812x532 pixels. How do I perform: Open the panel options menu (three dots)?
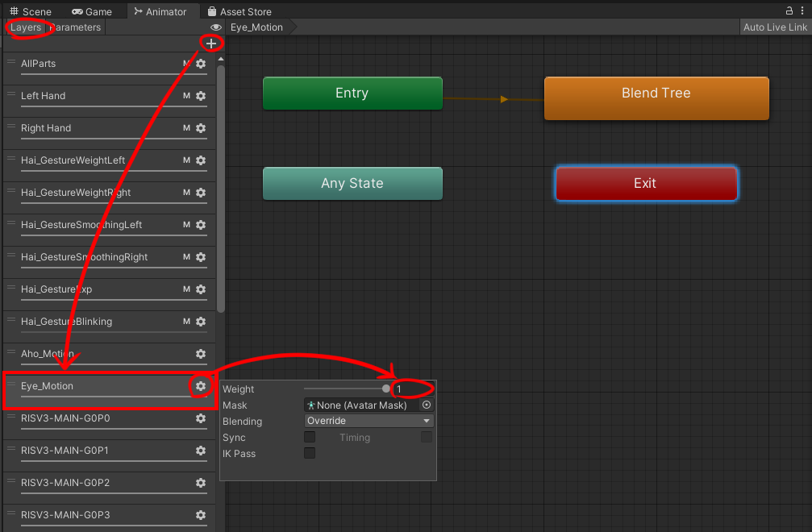click(x=803, y=11)
